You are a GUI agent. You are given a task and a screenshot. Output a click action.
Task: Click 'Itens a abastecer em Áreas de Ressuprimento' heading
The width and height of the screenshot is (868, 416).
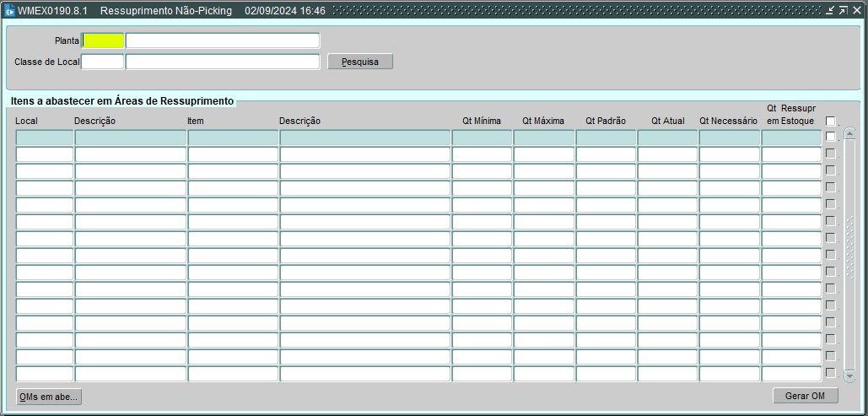pyautogui.click(x=121, y=100)
